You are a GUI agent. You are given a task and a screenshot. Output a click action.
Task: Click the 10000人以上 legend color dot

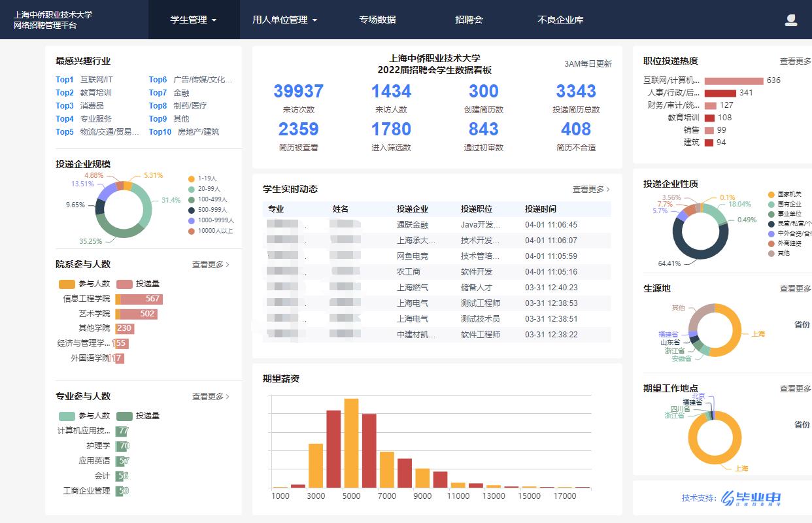[x=192, y=231]
